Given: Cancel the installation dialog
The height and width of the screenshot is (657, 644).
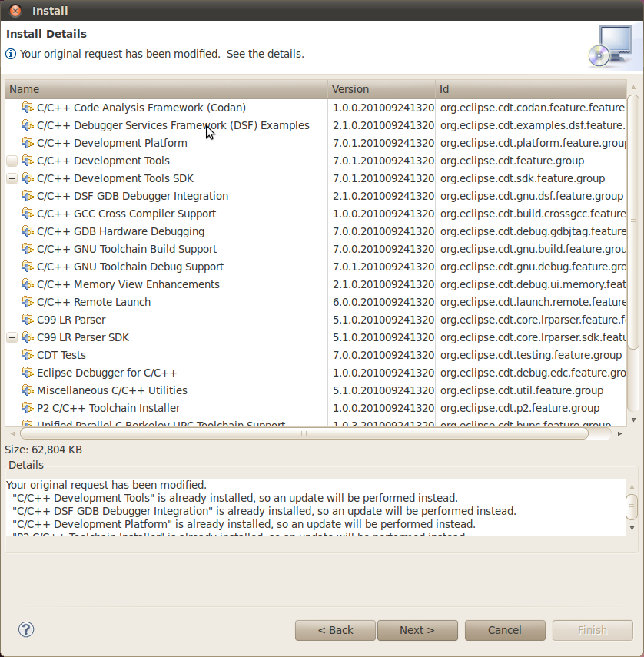Looking at the screenshot, I should [x=505, y=630].
